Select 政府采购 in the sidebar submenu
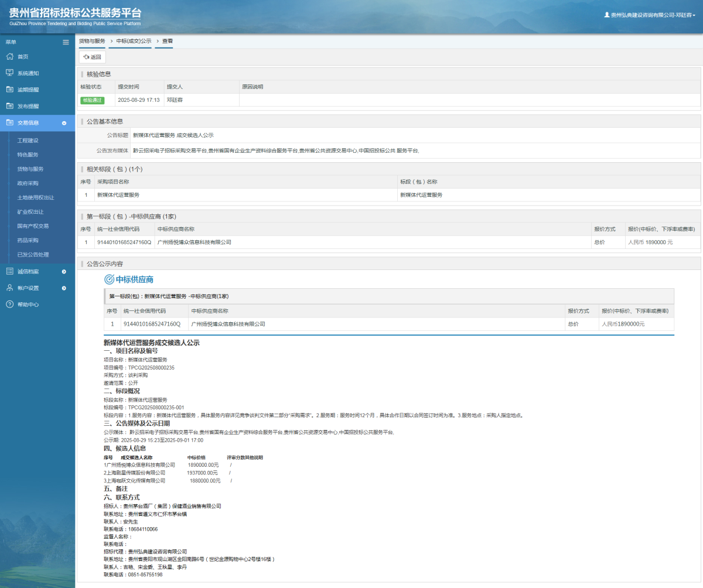 coord(28,183)
